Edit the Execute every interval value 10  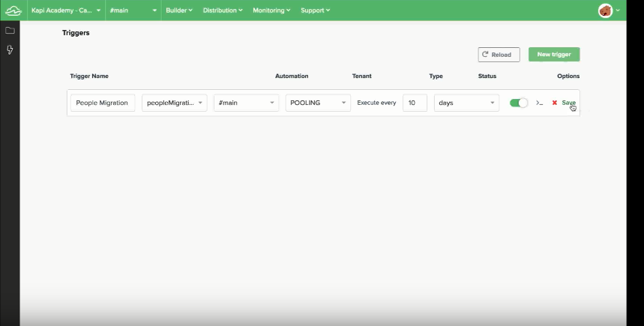click(x=415, y=103)
